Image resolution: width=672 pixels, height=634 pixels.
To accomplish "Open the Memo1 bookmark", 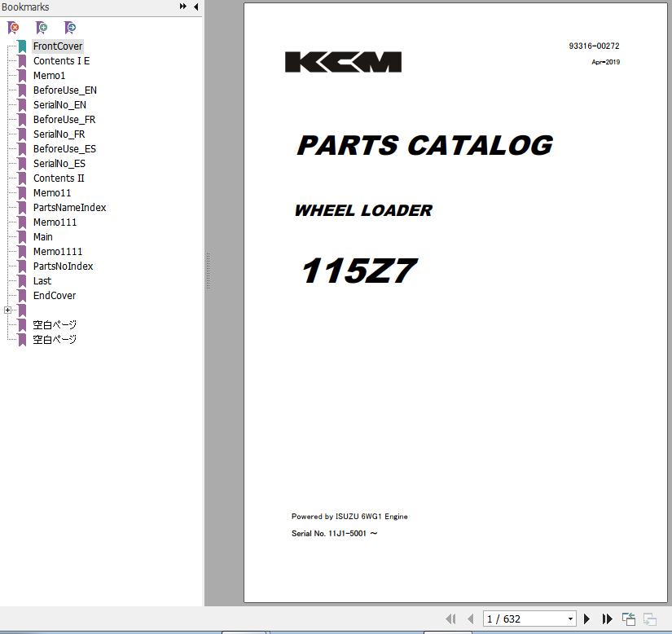I will (50, 76).
